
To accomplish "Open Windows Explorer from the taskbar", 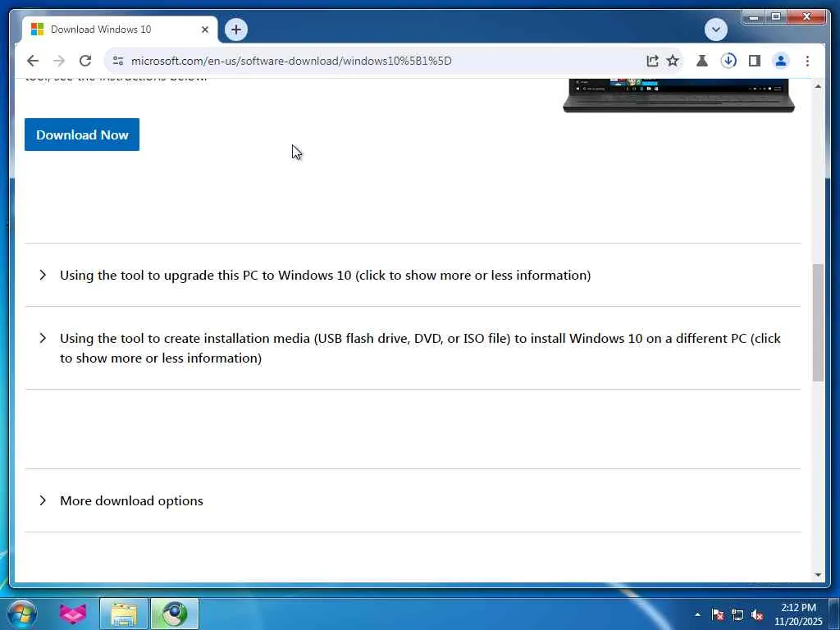I will tap(124, 614).
